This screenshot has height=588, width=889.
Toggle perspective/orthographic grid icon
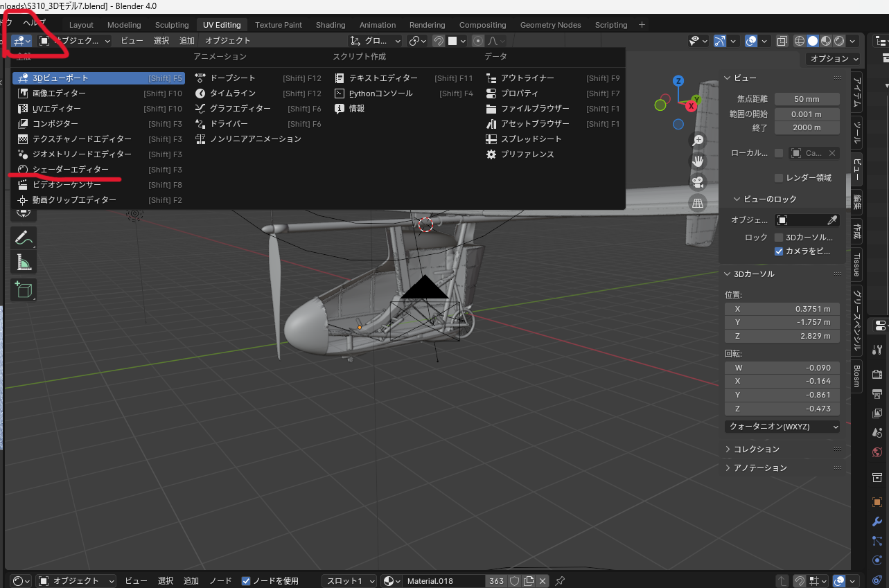coord(698,203)
